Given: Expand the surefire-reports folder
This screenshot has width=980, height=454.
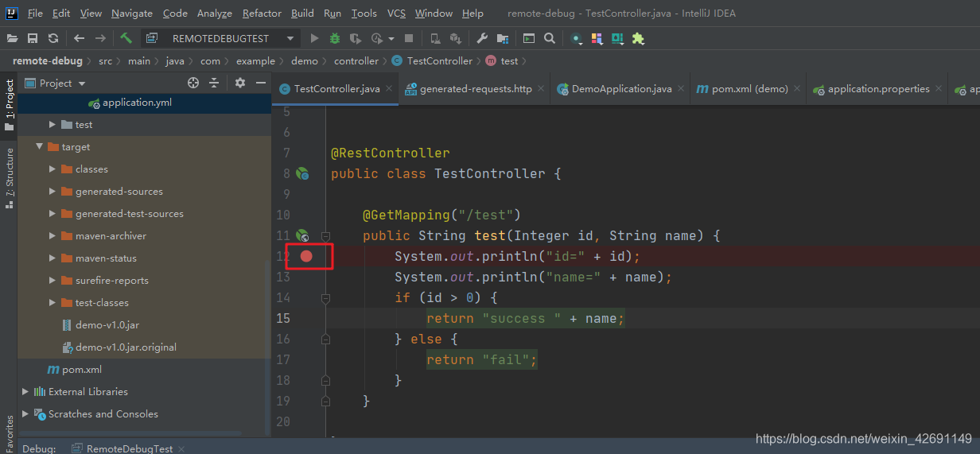Looking at the screenshot, I should pyautogui.click(x=52, y=280).
